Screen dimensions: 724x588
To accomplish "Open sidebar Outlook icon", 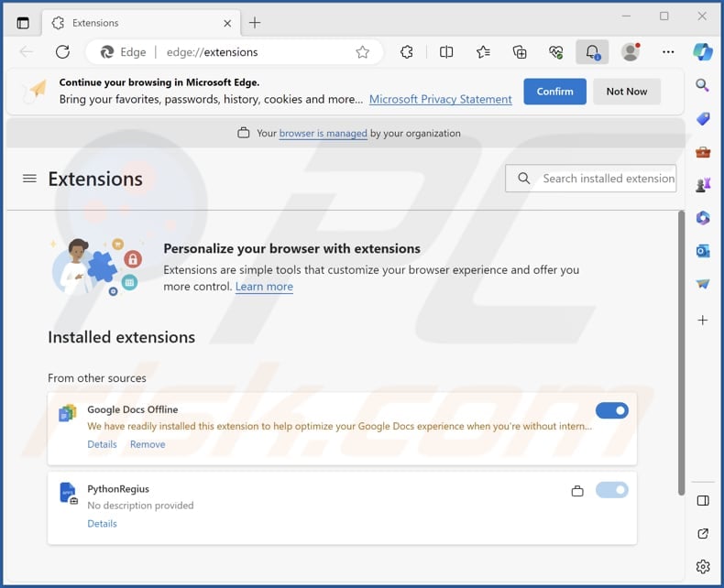I will coord(703,251).
